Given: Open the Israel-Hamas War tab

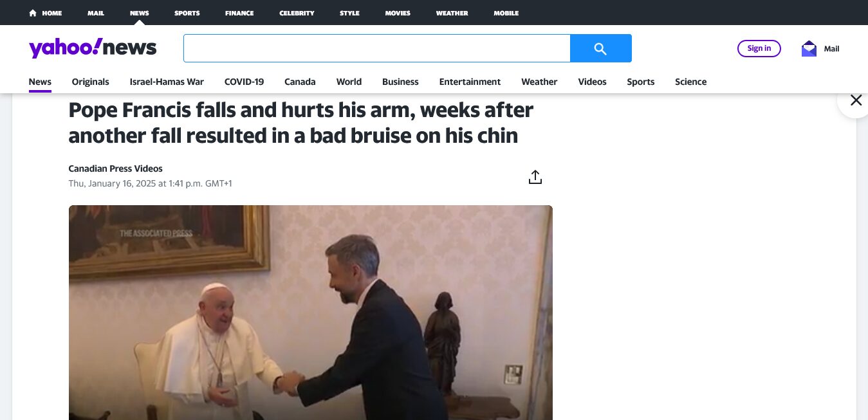Looking at the screenshot, I should [x=167, y=82].
